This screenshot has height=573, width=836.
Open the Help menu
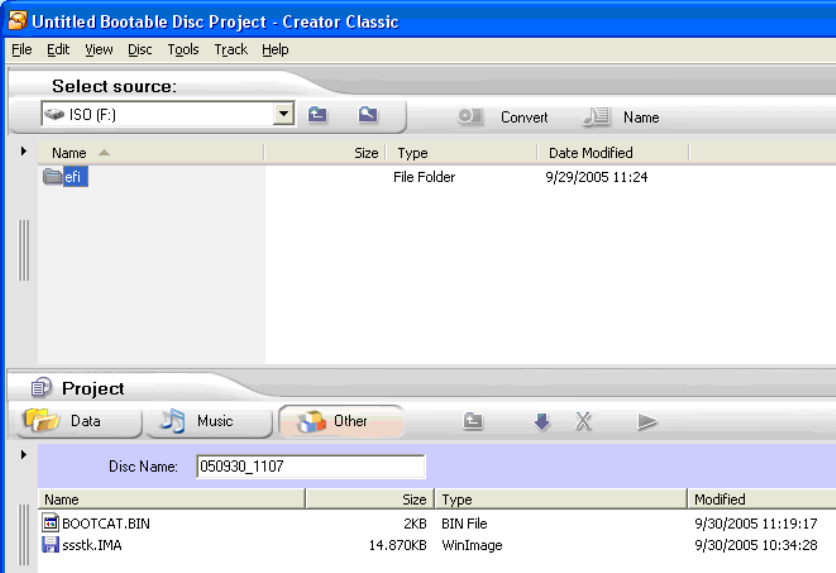click(x=275, y=50)
